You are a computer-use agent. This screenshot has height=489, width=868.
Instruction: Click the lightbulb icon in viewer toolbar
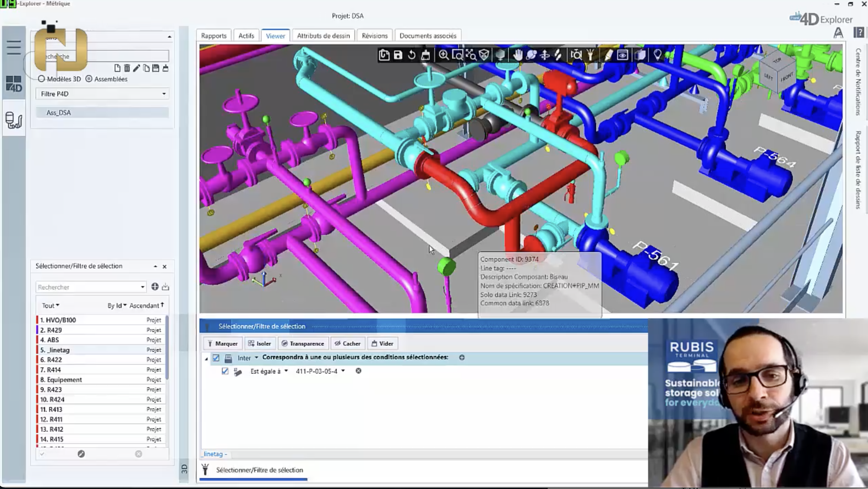pyautogui.click(x=657, y=55)
